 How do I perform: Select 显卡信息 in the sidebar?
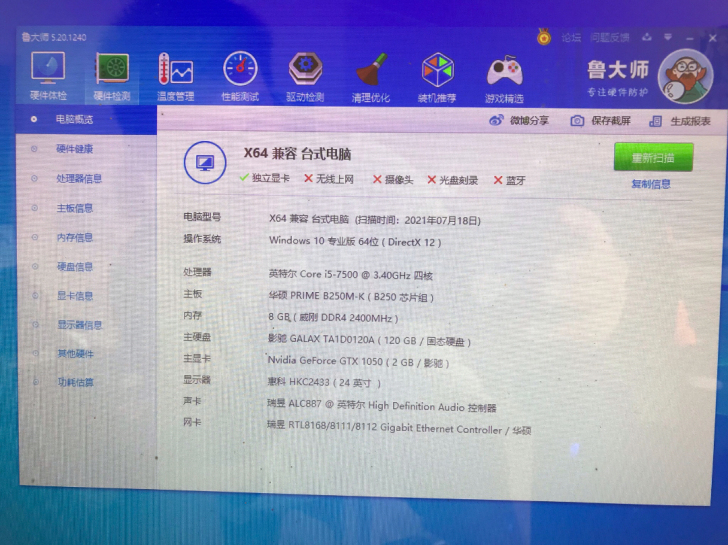click(74, 296)
